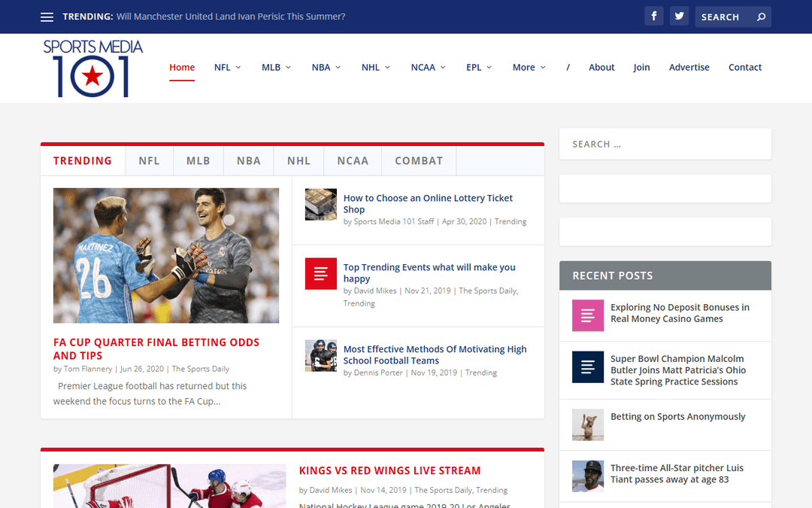Open the Advertise page
812x508 pixels.
689,68
